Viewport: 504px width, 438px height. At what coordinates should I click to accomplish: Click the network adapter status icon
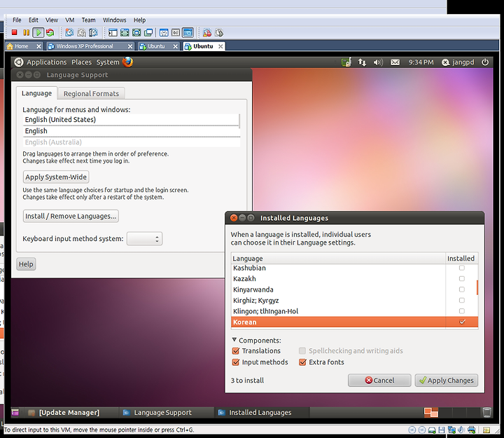coord(451,430)
